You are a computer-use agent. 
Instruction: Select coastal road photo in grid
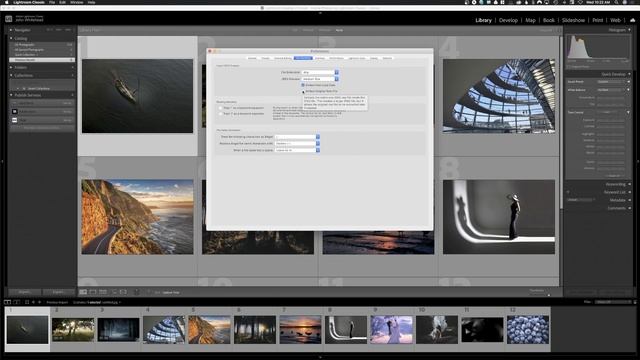(137, 217)
